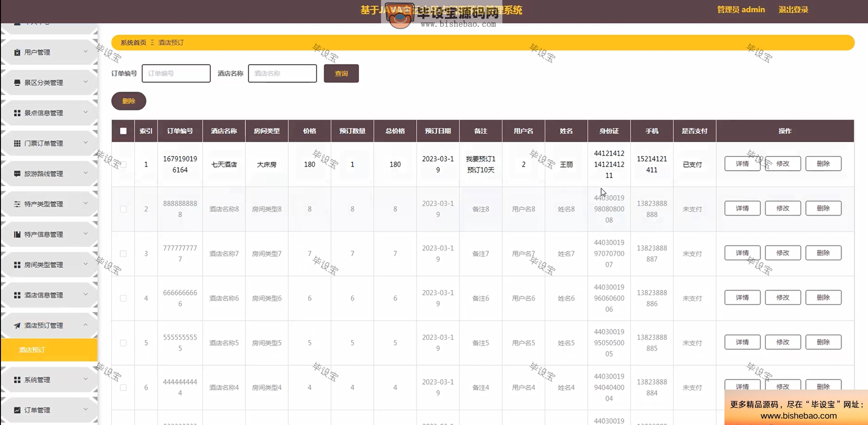868x425 pixels.
Task: Click 修改 for the 酒店名称5 row
Action: (x=783, y=342)
